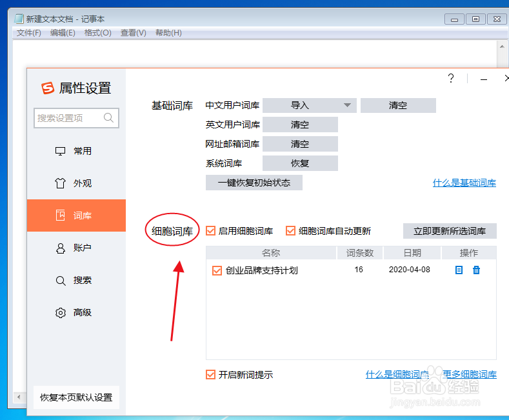Open 更多细胞词库 link
Screen dimensions: 509x420
coord(470,374)
